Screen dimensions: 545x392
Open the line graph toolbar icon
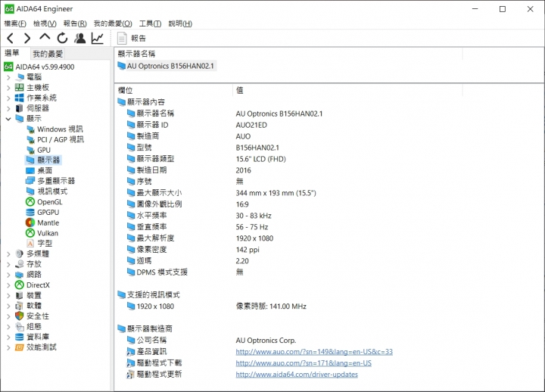(x=98, y=39)
